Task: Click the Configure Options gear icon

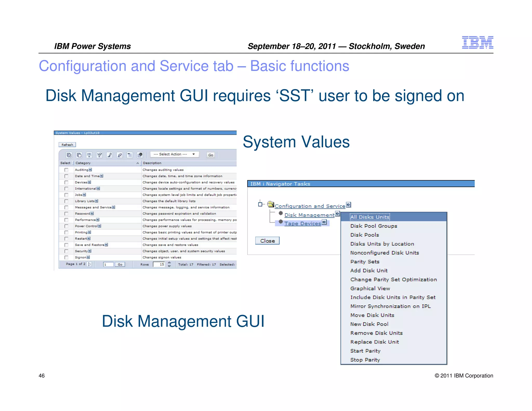Action: (x=140, y=155)
